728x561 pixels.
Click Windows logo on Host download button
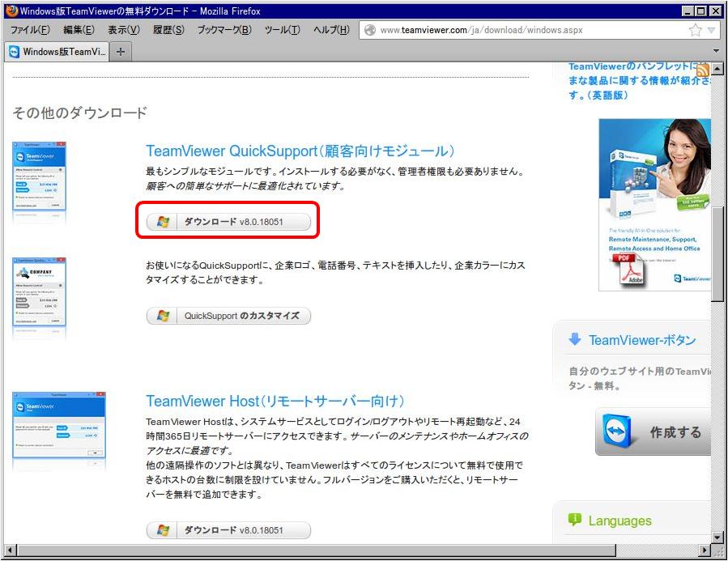point(163,530)
